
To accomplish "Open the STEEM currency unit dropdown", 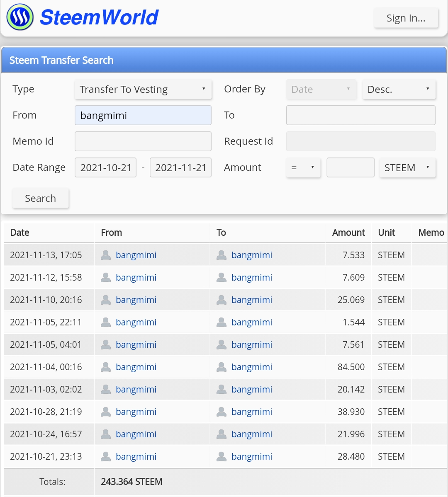I will coord(407,167).
